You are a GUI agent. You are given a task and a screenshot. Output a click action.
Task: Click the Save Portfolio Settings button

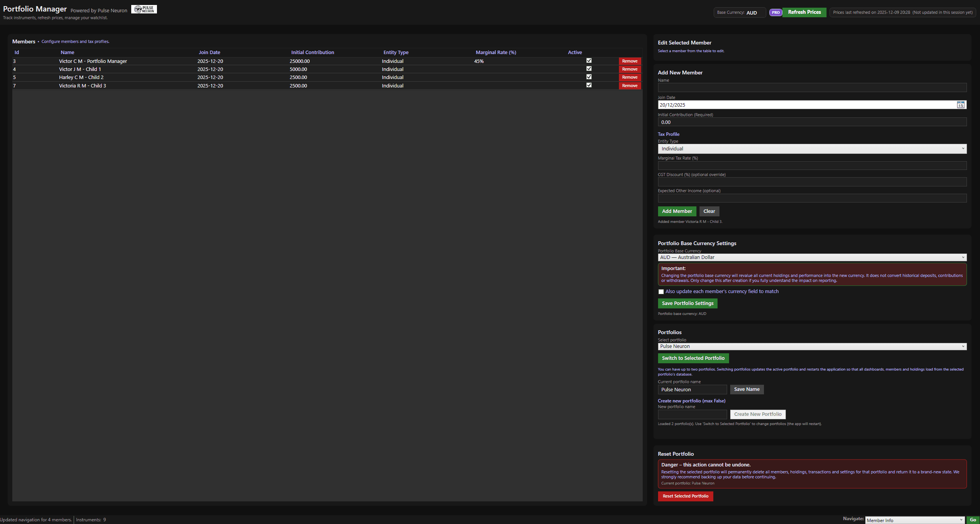(687, 303)
